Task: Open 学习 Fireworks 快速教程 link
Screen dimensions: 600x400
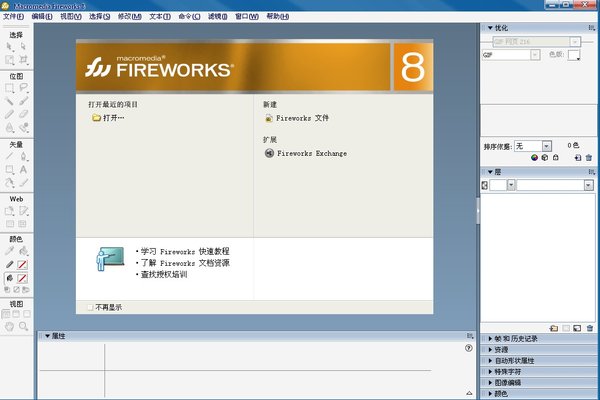Action: pos(185,251)
